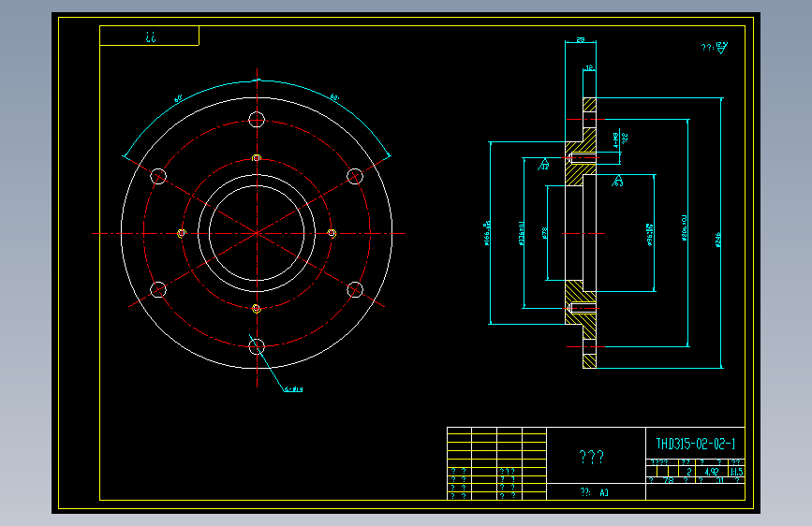The height and width of the screenshot is (526, 812).
Task: Click the 1:1.5 scale value in title block
Action: pyautogui.click(x=736, y=472)
